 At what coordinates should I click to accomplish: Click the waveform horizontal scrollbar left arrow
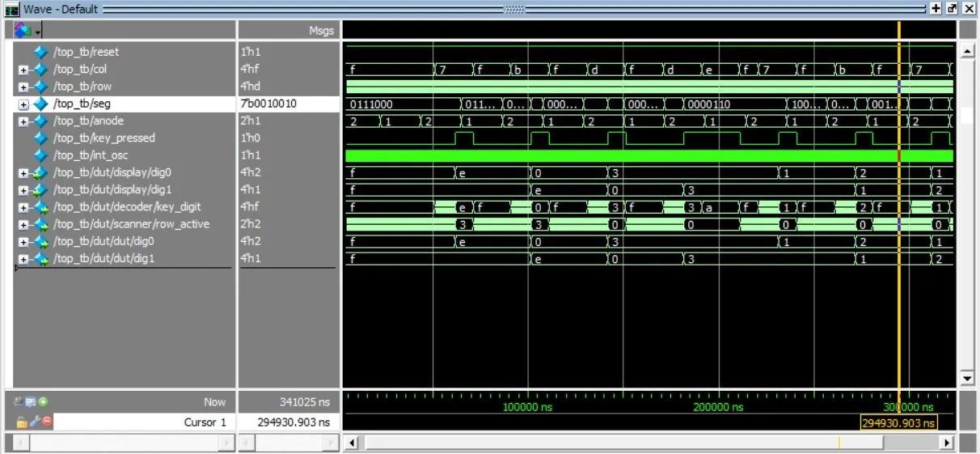pos(351,443)
